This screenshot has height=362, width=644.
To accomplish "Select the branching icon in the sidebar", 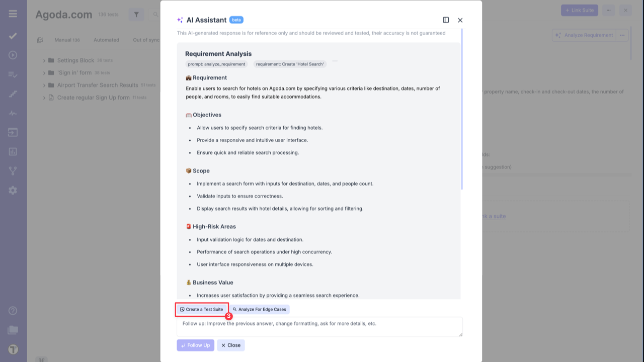I will tap(13, 170).
